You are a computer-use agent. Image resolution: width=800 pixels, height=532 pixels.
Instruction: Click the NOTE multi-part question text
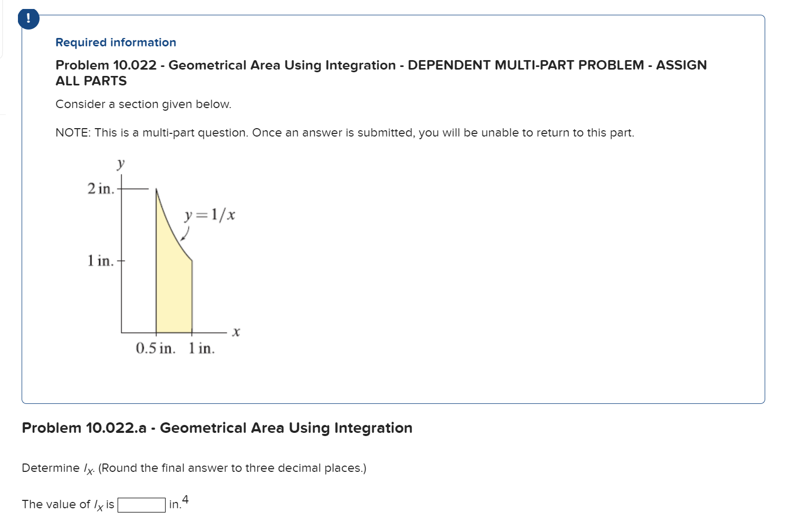click(x=345, y=132)
